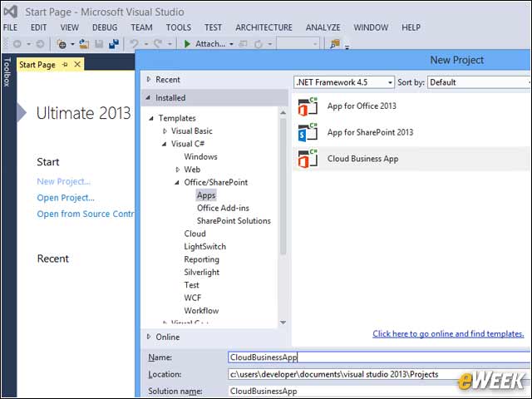Close the Start Page tab
The image size is (532, 399).
(x=77, y=64)
